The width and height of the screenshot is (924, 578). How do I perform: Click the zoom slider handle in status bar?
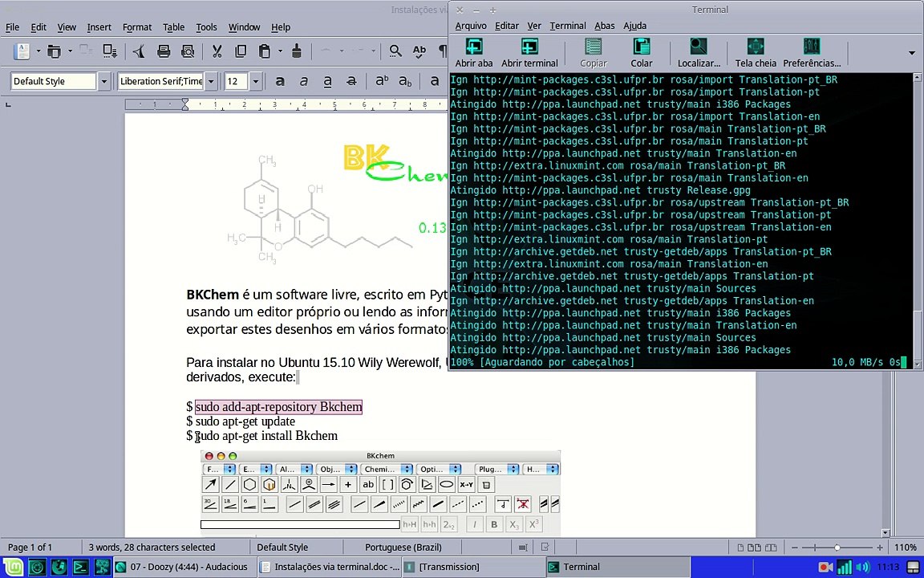[837, 547]
